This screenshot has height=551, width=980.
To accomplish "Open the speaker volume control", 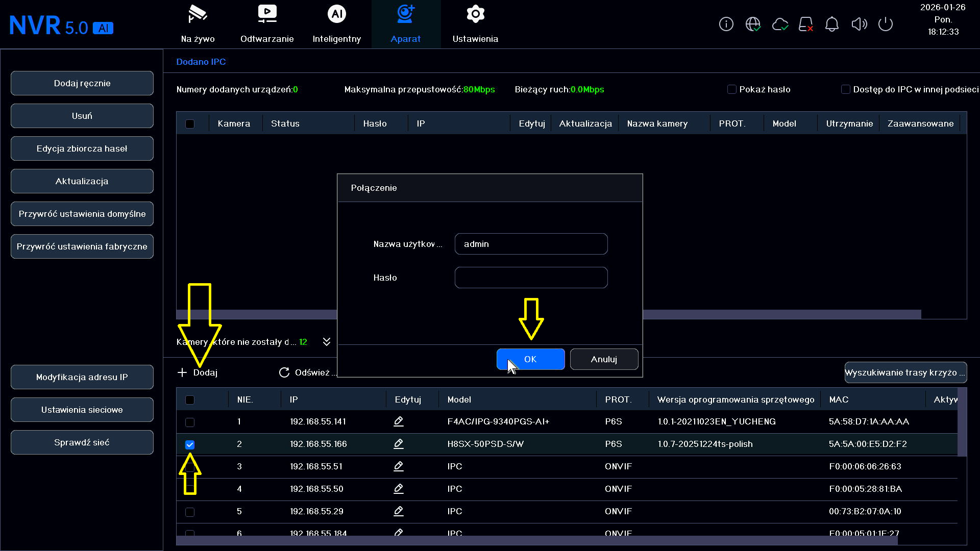I will click(859, 24).
